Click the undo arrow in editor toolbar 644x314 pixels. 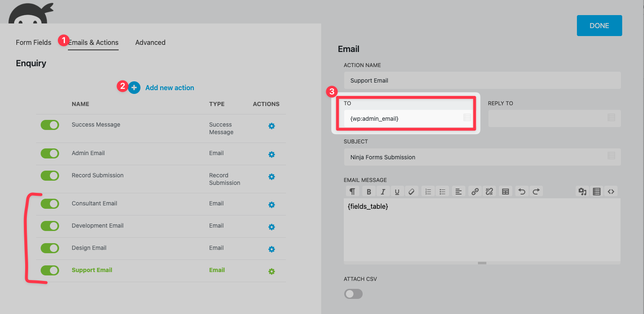tap(522, 192)
